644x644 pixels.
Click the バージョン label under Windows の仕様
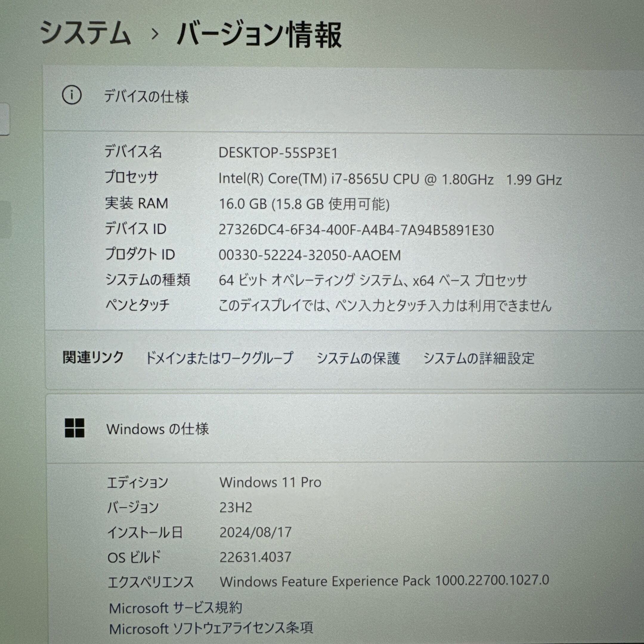(x=133, y=507)
